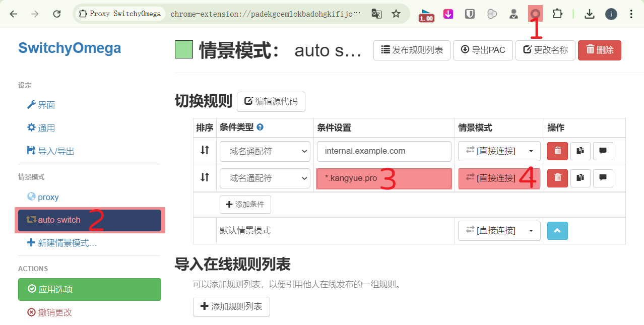Viewport: 644px width, 325px height.
Task: Click sort handle of internal.example.com row
Action: click(x=205, y=150)
